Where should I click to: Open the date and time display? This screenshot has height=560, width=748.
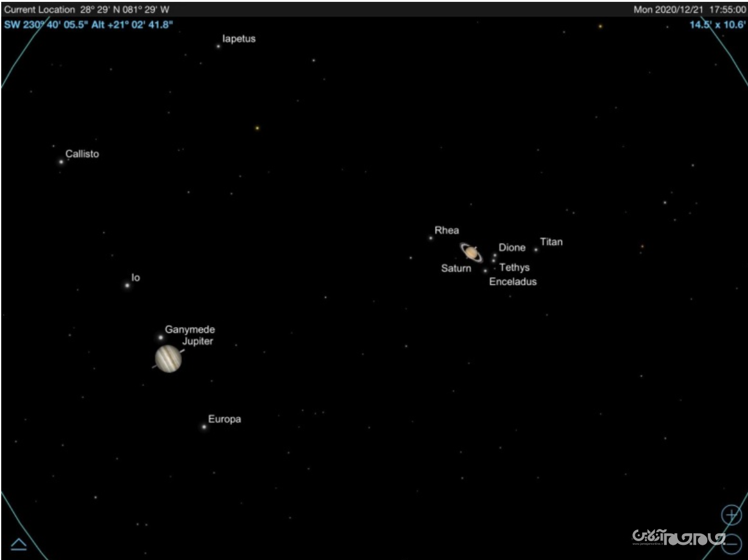(x=690, y=10)
